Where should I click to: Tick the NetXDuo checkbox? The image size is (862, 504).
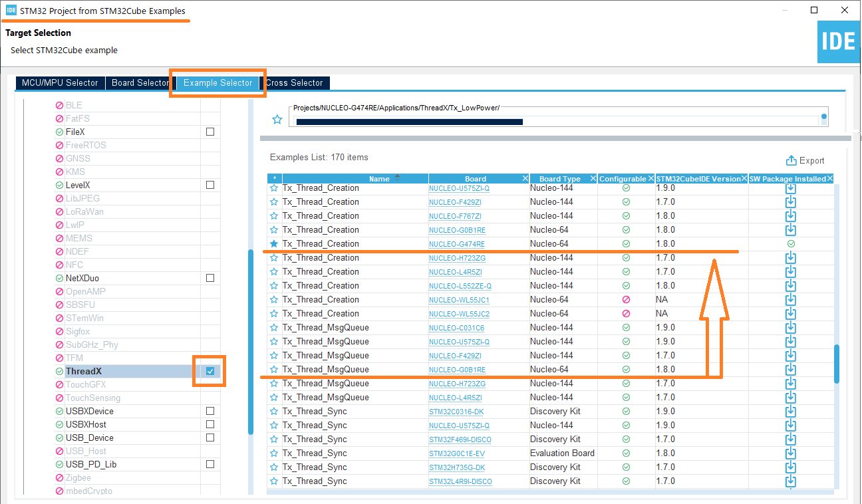tap(210, 278)
